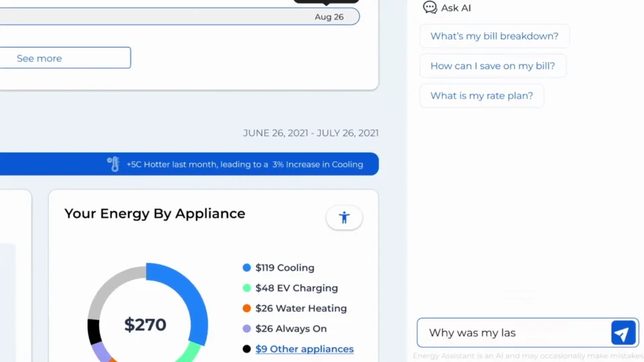The image size is (644, 362).
Task: Send the chat message with paper plane icon
Action: click(623, 333)
